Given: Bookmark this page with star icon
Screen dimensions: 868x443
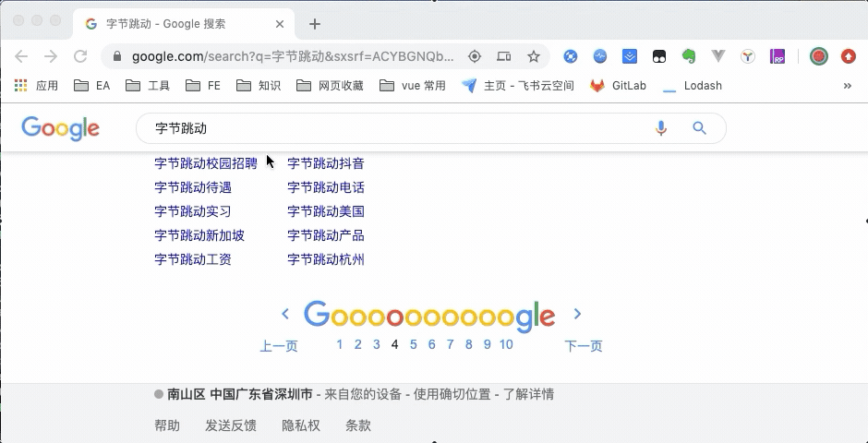Looking at the screenshot, I should tap(533, 56).
